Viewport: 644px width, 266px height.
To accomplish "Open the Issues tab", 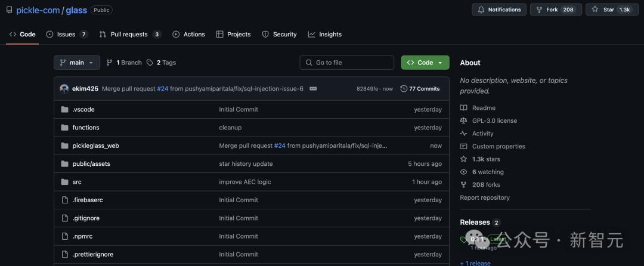I will coord(67,35).
